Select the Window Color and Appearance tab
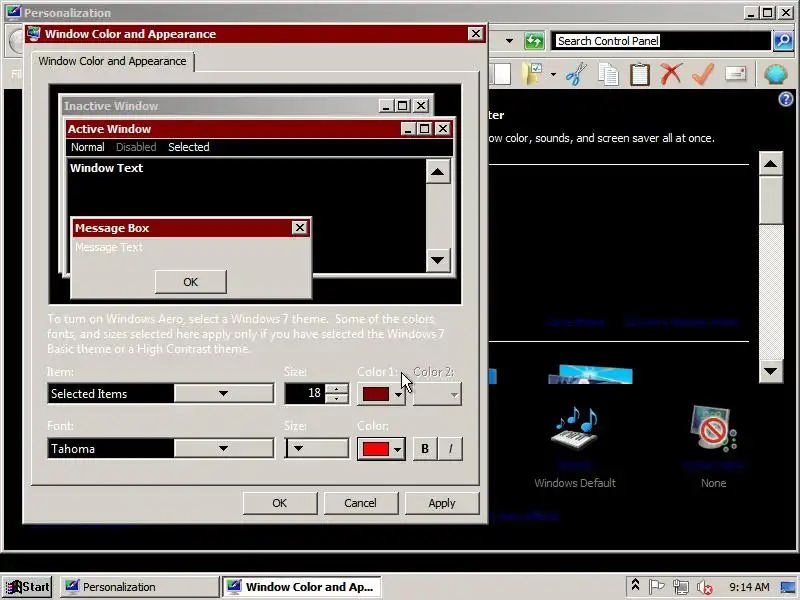800x600 pixels. 112,61
